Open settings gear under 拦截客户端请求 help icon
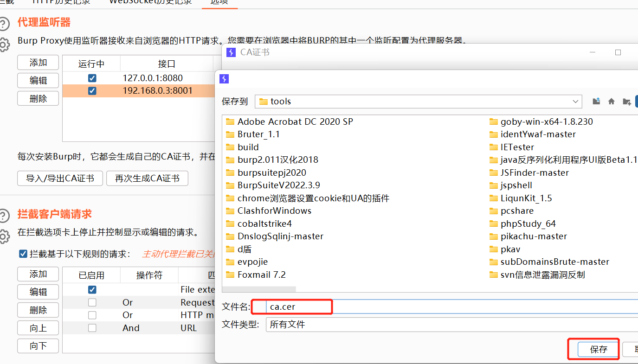The image size is (638, 364). (3, 236)
